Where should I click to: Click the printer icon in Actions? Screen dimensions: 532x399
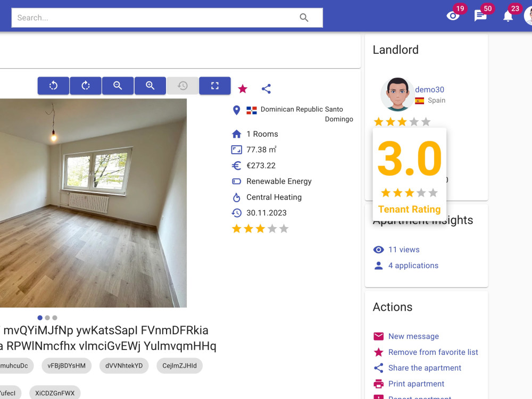pos(379,384)
